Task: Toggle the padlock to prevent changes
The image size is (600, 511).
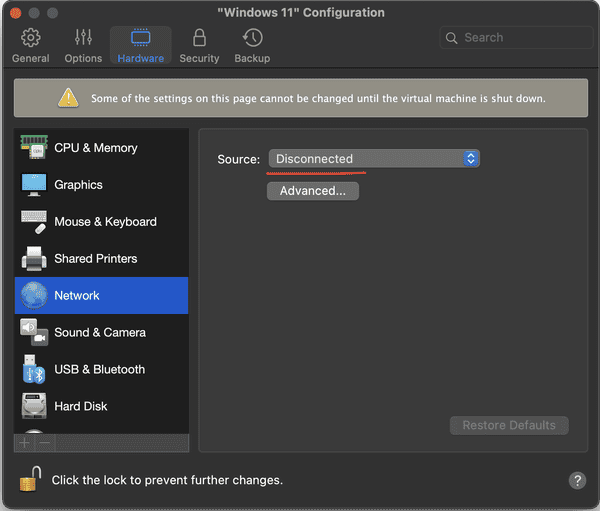Action: pos(28,479)
